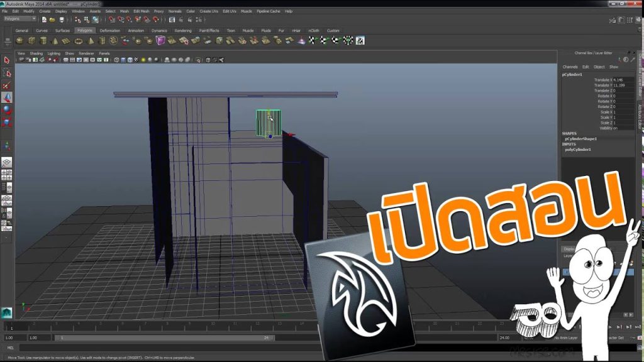Create a polygon cone from shelf
Image resolution: width=644 pixels, height=362 pixels.
tap(55, 41)
